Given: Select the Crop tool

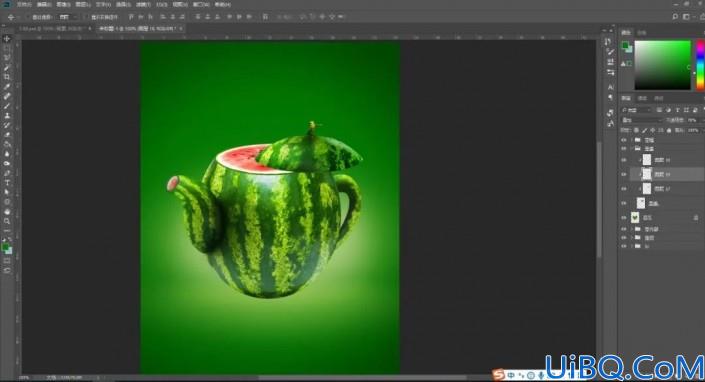Looking at the screenshot, I should coord(7,77).
